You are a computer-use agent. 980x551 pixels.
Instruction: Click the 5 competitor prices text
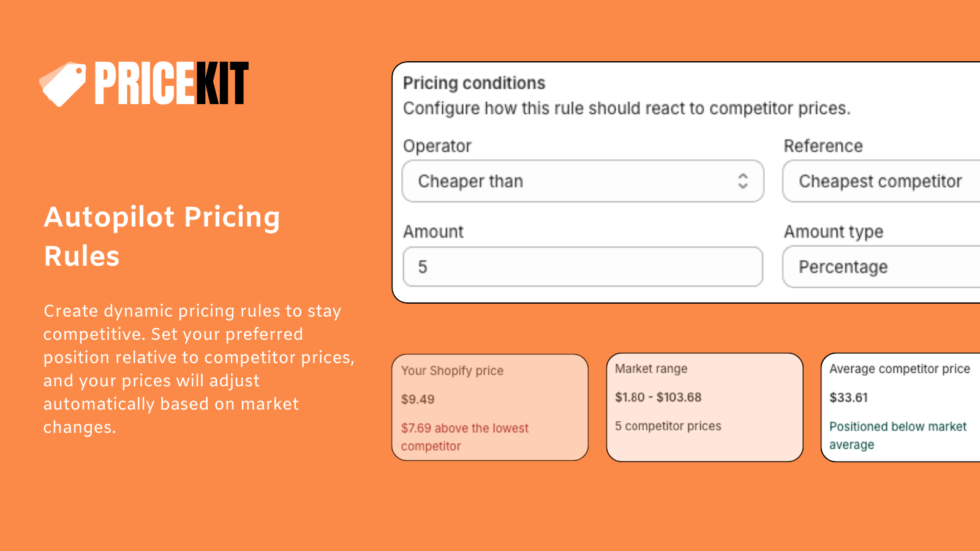668,426
